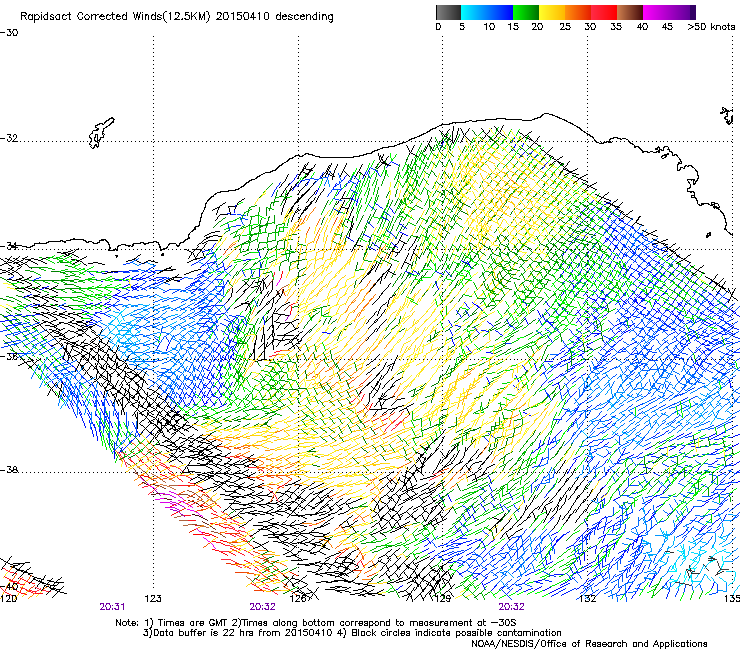Click the small island outline near -32 latitude
Screen dimensions: 740x650
pyautogui.click(x=101, y=133)
